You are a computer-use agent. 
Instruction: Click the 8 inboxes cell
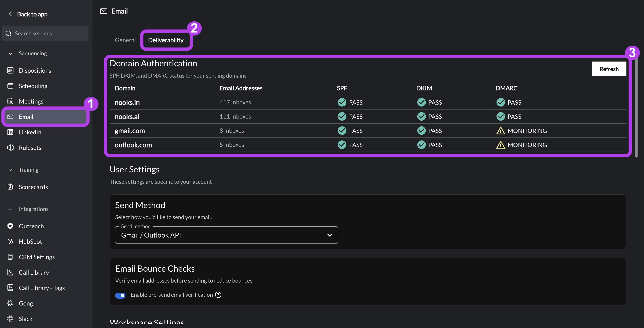click(x=232, y=130)
